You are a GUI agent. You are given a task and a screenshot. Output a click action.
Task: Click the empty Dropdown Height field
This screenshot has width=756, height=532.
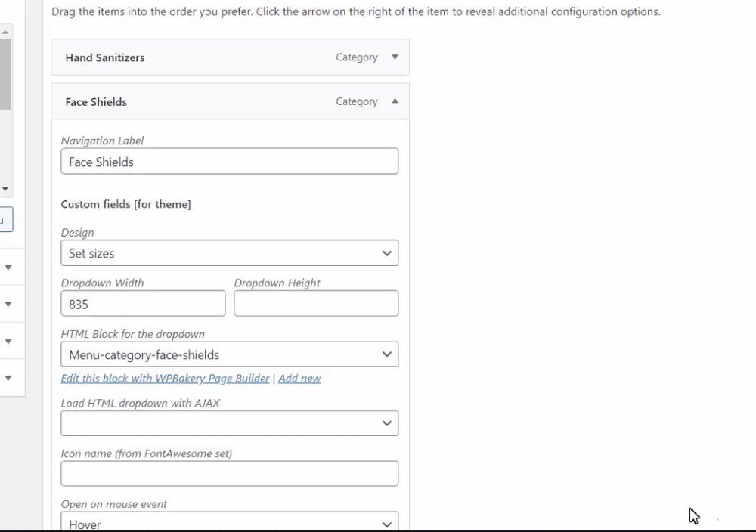(316, 304)
